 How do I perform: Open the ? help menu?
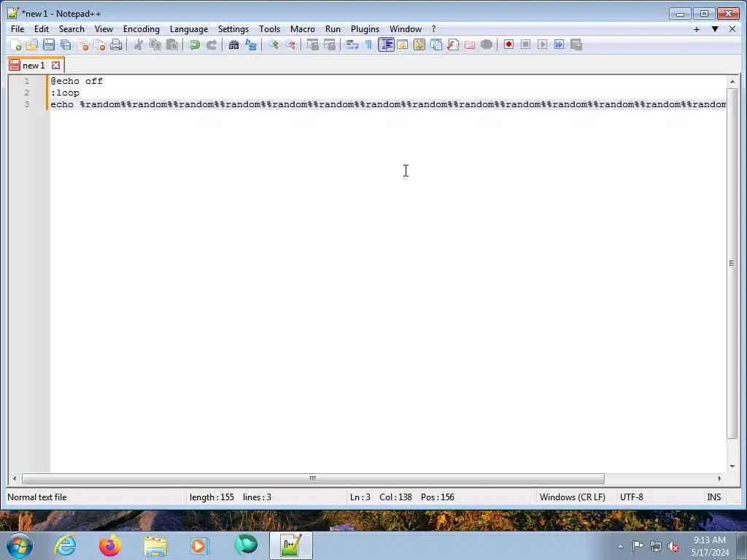[x=433, y=29]
